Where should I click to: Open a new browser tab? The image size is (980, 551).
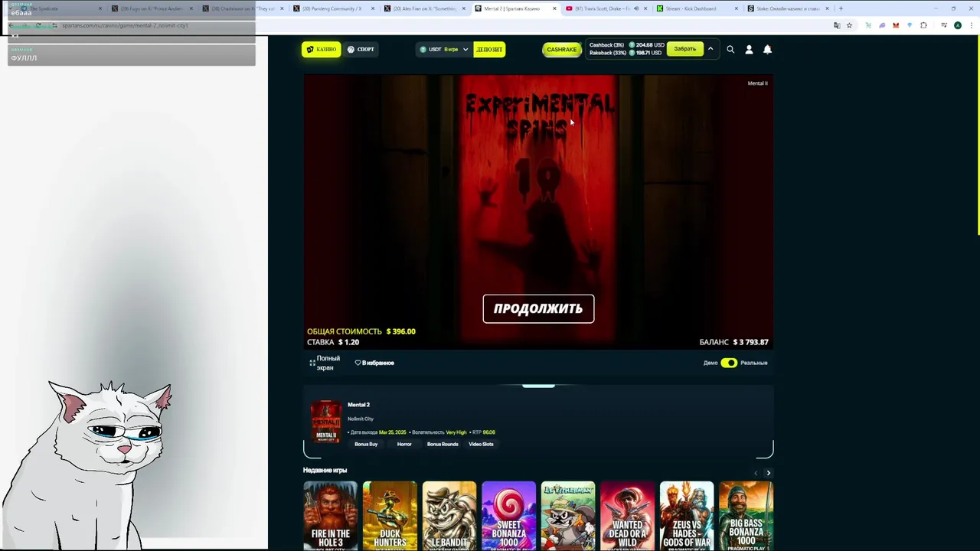(x=841, y=8)
